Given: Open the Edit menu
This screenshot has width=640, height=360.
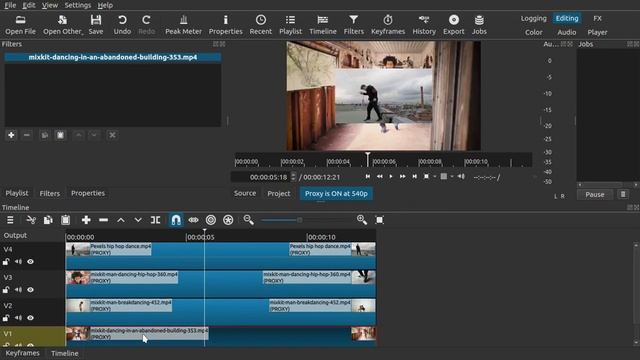Looking at the screenshot, I should pos(29,5).
